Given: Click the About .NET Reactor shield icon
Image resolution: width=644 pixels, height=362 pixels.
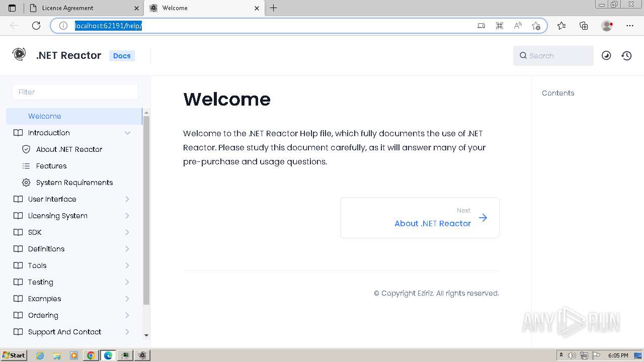Looking at the screenshot, I should pos(26,149).
